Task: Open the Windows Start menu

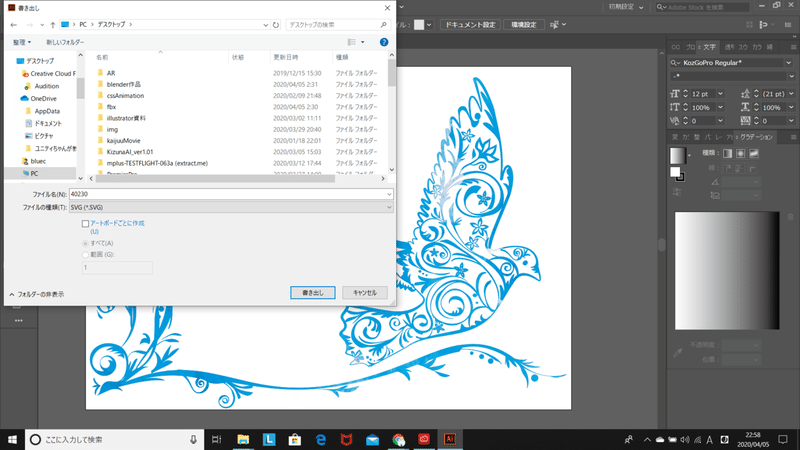Action: point(12,439)
